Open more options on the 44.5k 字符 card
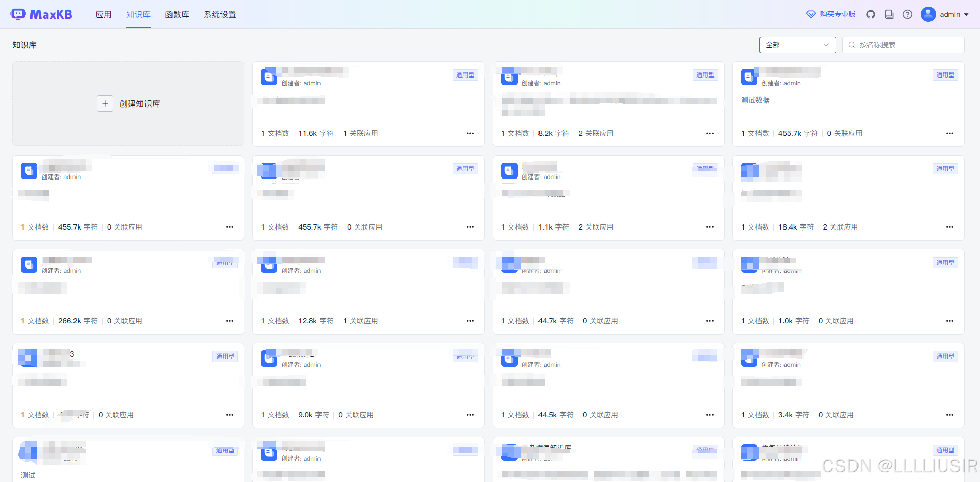This screenshot has width=980, height=482. pyautogui.click(x=710, y=415)
